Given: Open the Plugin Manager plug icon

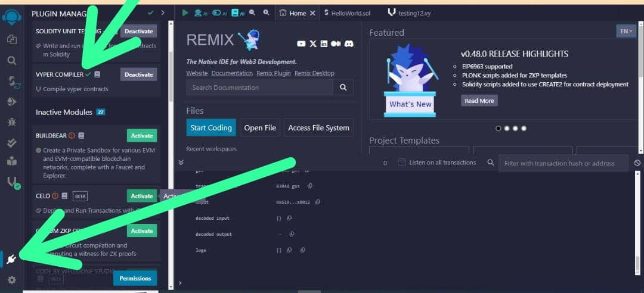Looking at the screenshot, I should point(11,259).
